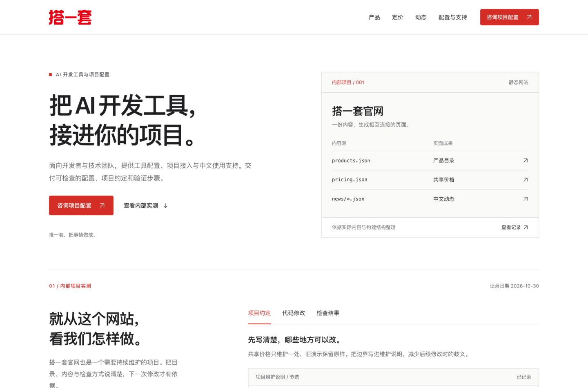Click the 页面成果 column header

(x=443, y=143)
